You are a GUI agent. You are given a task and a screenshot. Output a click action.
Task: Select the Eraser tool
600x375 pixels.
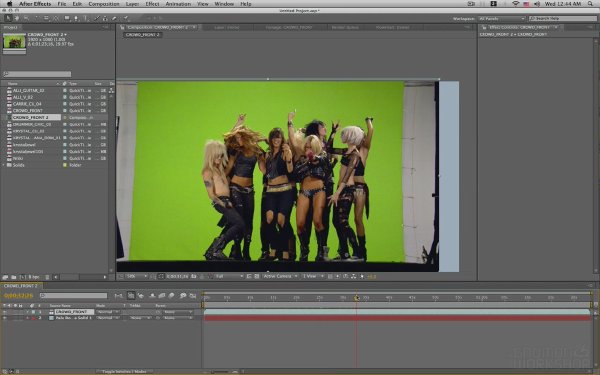pyautogui.click(x=114, y=18)
